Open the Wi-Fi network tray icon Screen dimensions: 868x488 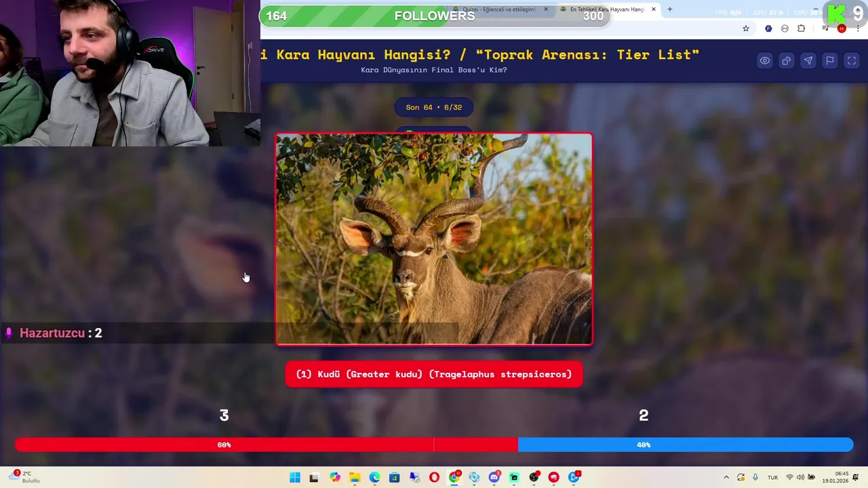[x=789, y=478]
